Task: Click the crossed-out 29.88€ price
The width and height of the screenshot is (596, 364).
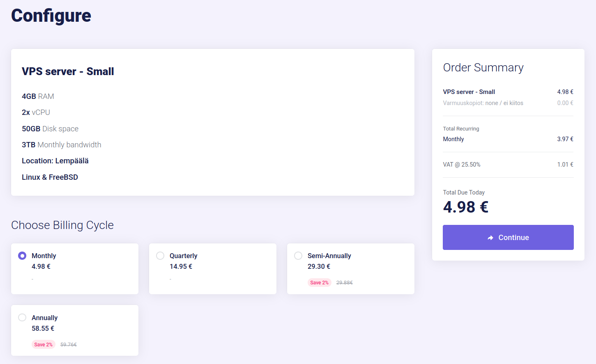Action: (x=344, y=283)
